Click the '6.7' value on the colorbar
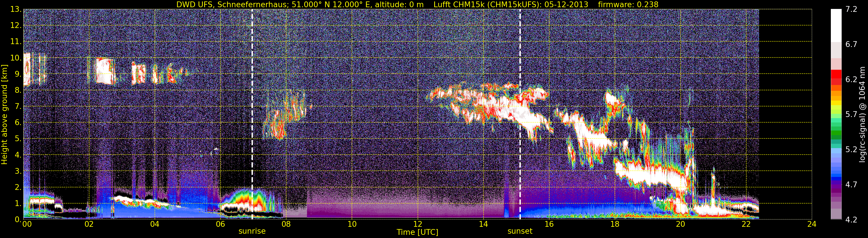This screenshot has width=868, height=238. click(x=851, y=44)
